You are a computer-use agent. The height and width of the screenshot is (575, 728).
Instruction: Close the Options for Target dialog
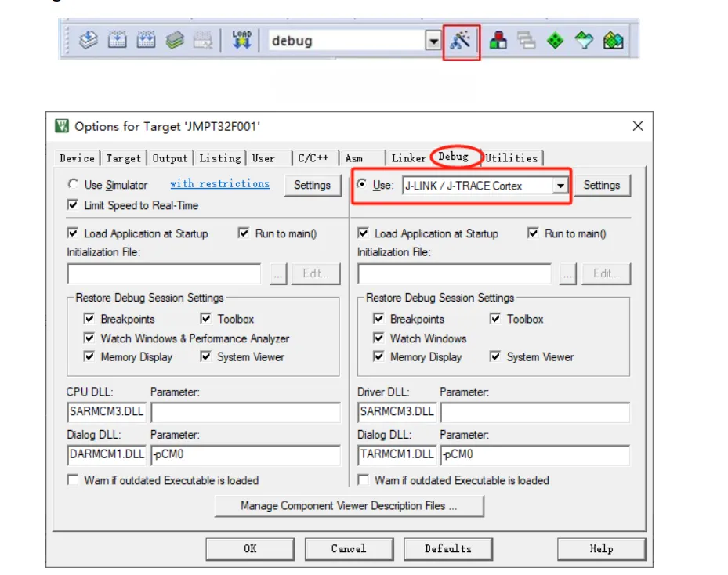click(x=638, y=126)
